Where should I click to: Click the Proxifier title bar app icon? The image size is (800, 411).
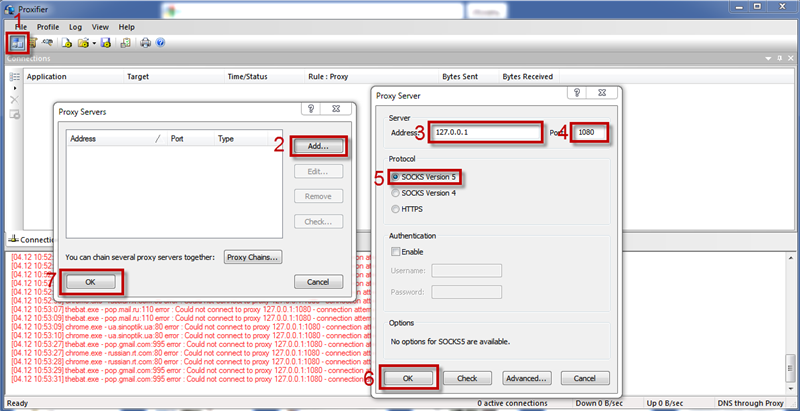10,8
